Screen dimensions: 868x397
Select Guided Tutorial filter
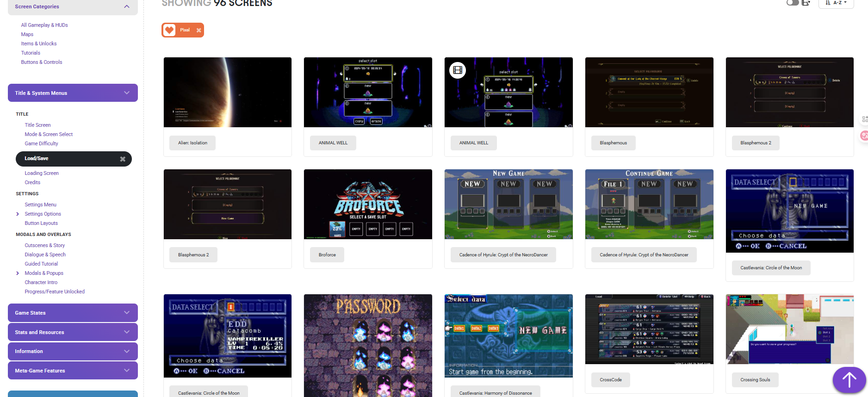(x=41, y=264)
